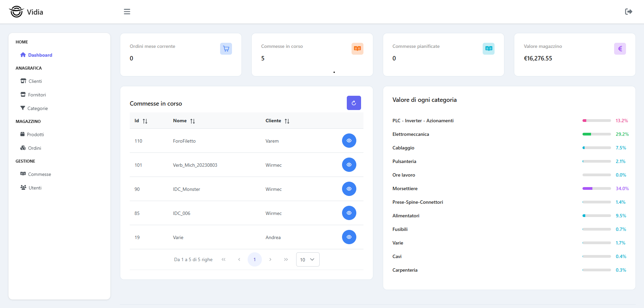
Task: Click the hamburger menu icon
Action: coord(127,12)
